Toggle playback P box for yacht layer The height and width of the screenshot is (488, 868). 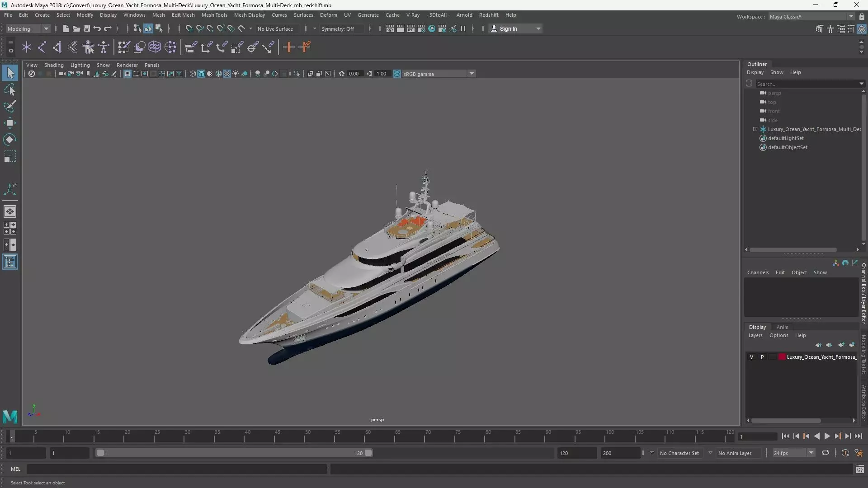pos(762,357)
